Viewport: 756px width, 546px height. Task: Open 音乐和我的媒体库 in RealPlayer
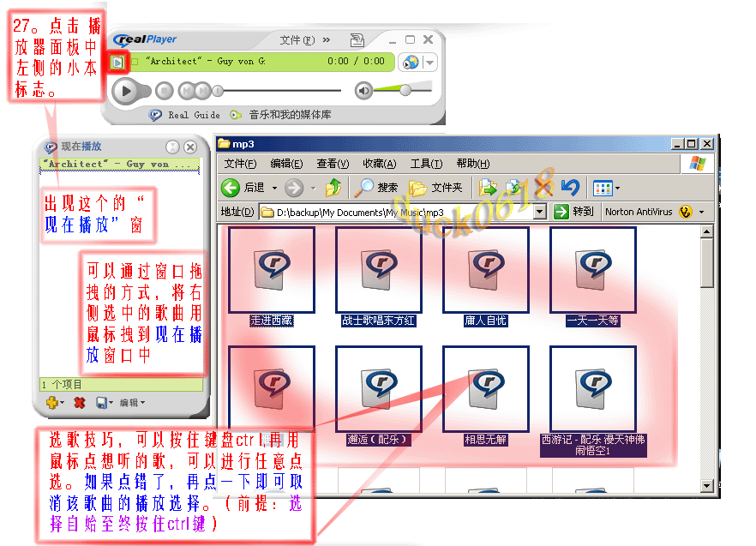tap(290, 115)
